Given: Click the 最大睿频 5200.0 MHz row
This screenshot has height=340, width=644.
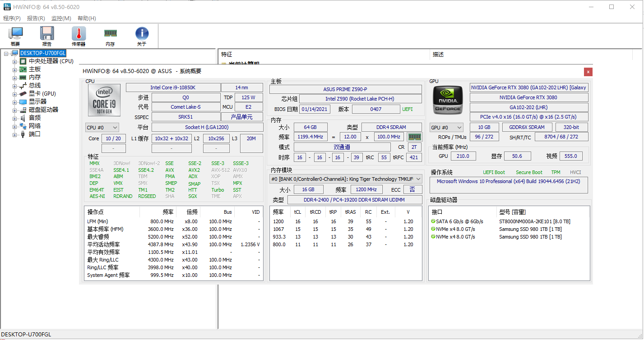Looking at the screenshot, I should click(x=173, y=237).
